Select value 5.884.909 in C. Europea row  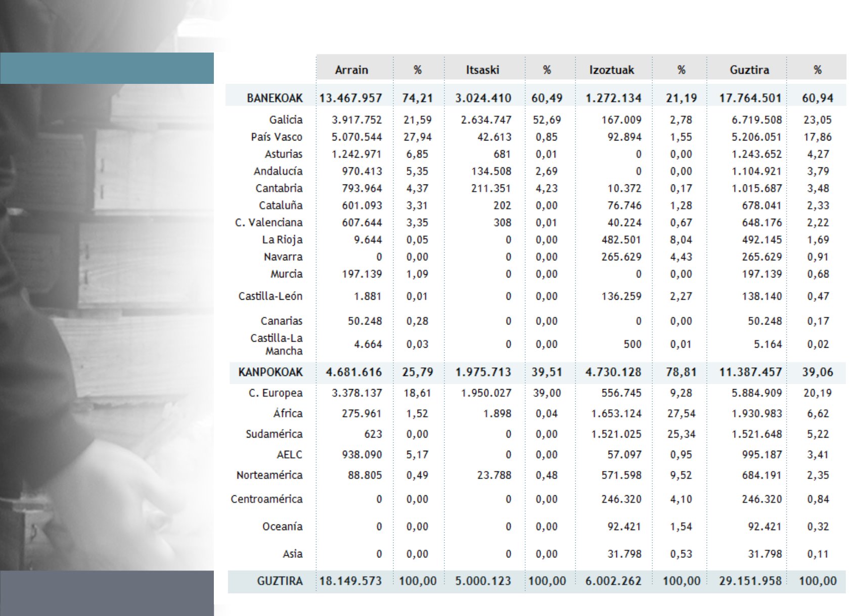[757, 393]
